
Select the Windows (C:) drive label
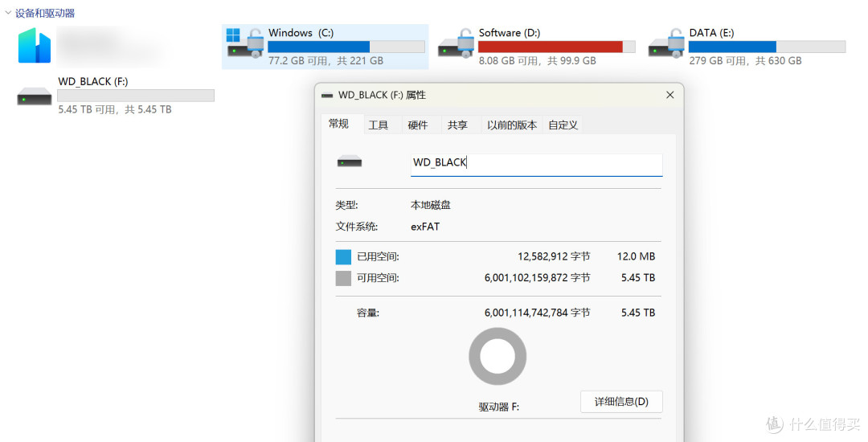[301, 33]
